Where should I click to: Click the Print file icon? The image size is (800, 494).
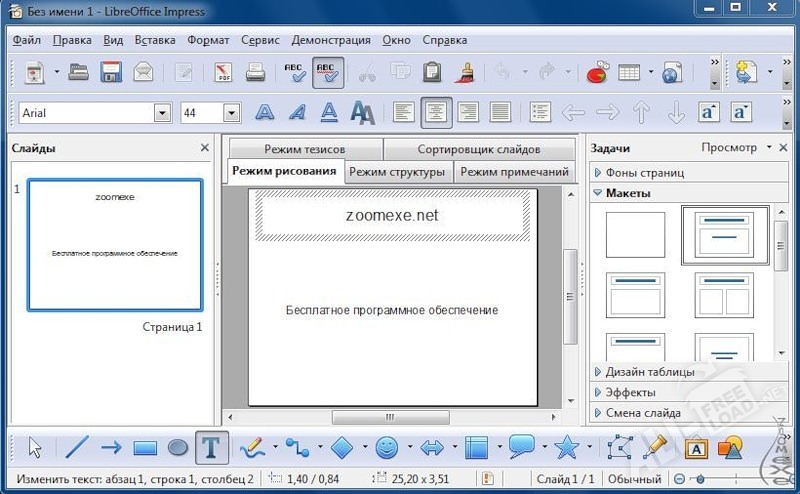(x=255, y=73)
